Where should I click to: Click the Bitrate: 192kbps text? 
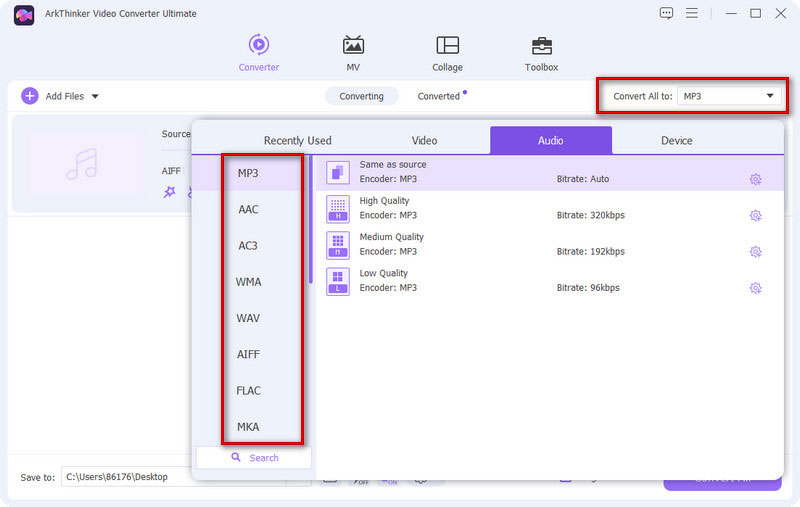tap(590, 251)
